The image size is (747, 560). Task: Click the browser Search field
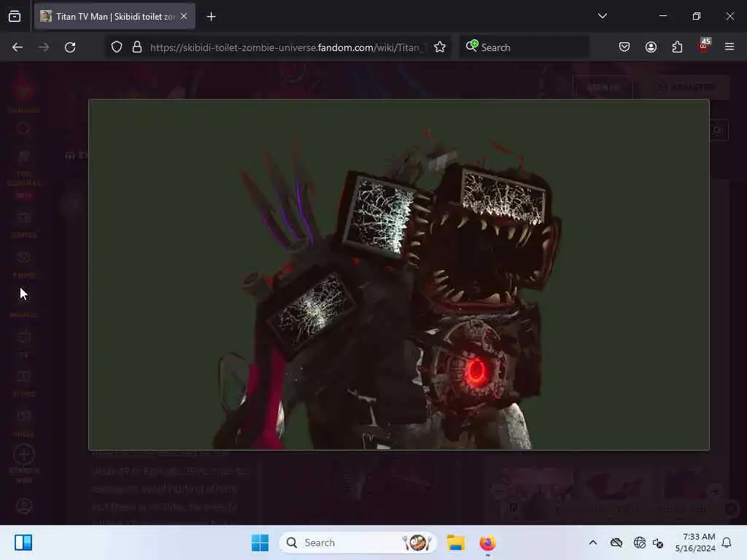click(x=524, y=47)
